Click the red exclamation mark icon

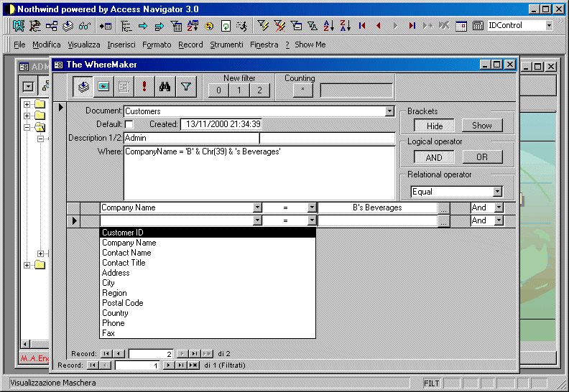point(144,86)
